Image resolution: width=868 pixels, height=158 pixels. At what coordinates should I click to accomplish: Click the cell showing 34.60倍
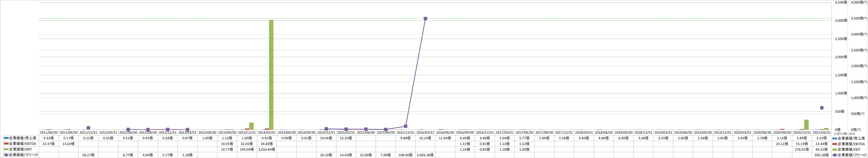coord(267,144)
